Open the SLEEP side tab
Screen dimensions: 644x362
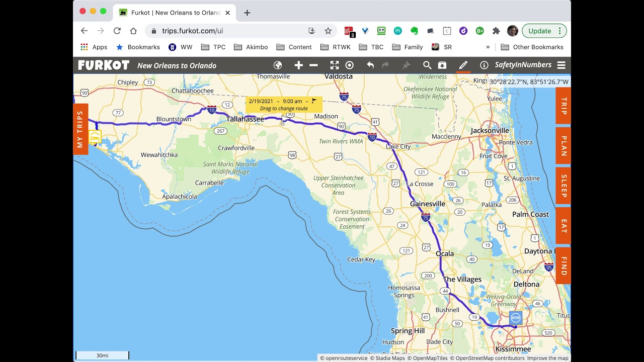(x=563, y=186)
